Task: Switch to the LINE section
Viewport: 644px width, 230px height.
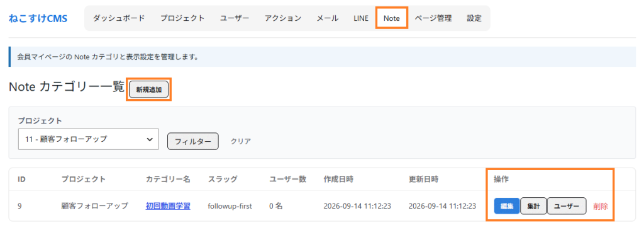Action: click(361, 18)
